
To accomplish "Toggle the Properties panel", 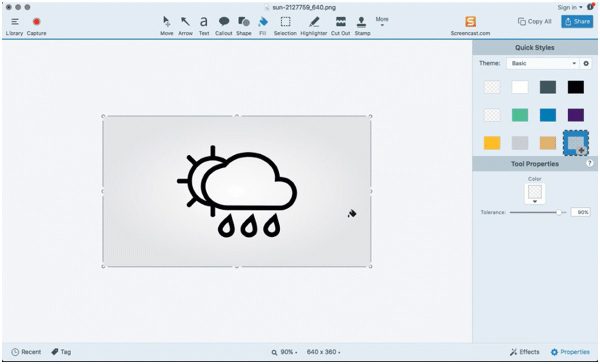I will point(570,352).
